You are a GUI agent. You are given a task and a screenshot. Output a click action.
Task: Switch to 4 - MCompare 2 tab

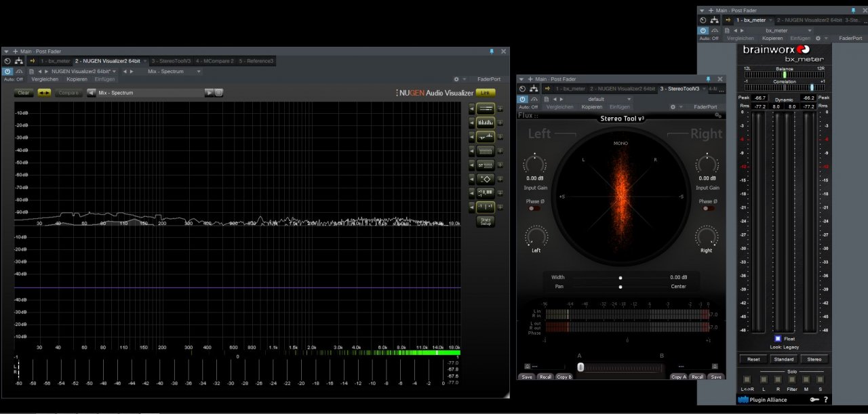(215, 61)
